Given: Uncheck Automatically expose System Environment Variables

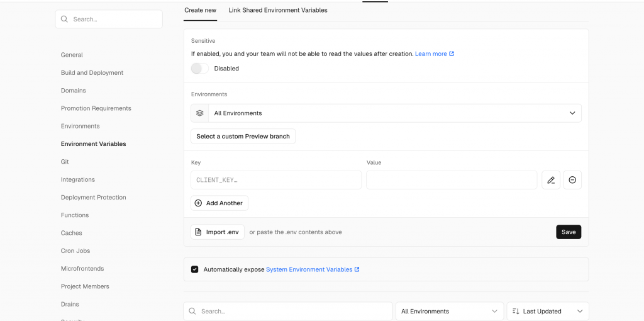Looking at the screenshot, I should tap(195, 269).
